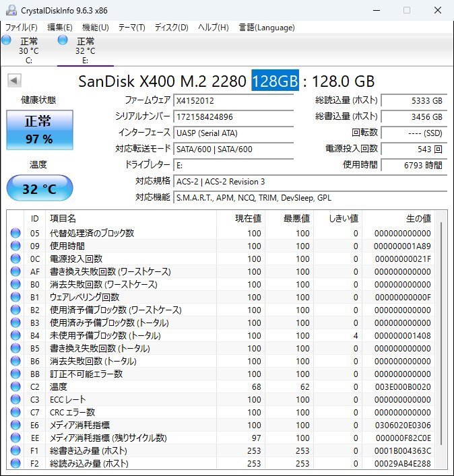Open the ファイル(F) menu
454x476 pixels.
pos(22,28)
